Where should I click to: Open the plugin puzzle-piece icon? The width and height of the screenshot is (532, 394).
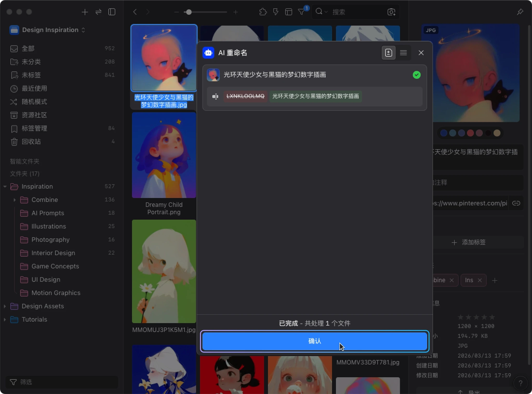click(x=263, y=12)
